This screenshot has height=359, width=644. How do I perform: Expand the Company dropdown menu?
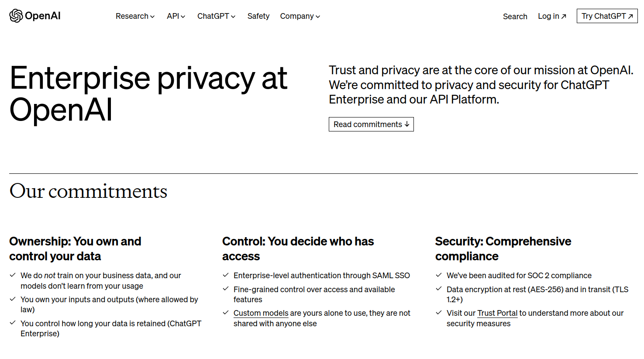tap(300, 16)
